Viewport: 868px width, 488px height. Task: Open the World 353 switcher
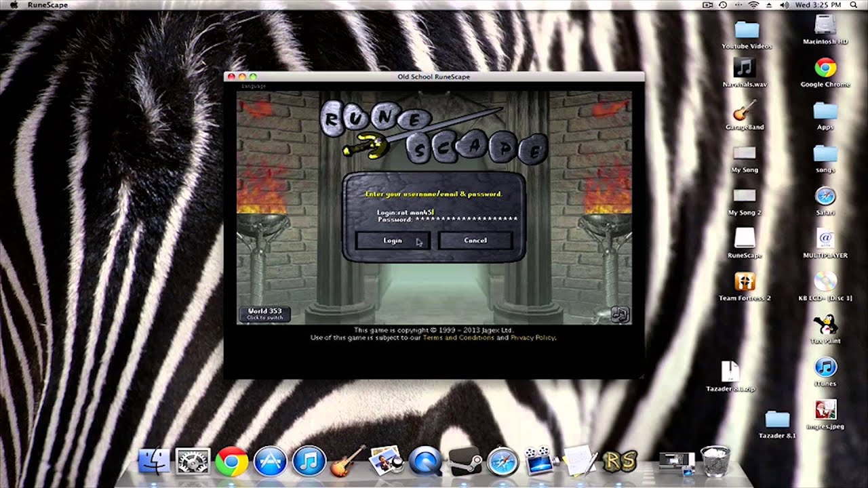[264, 314]
